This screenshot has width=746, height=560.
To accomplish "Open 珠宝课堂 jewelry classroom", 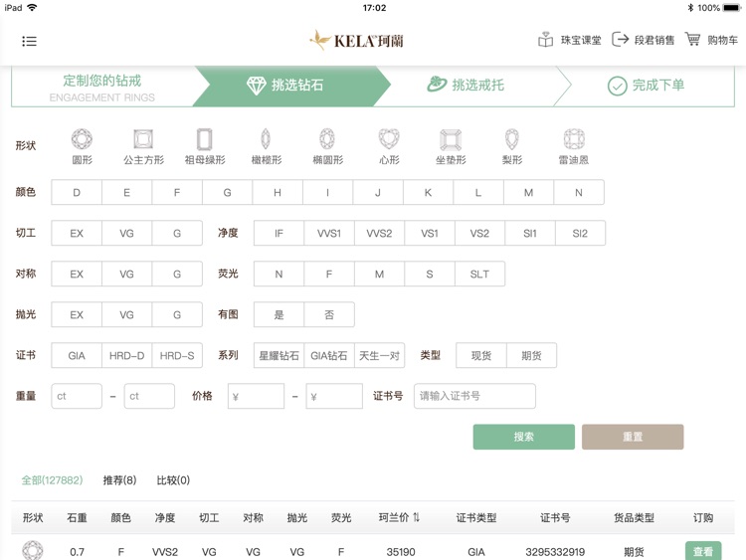I will click(570, 40).
